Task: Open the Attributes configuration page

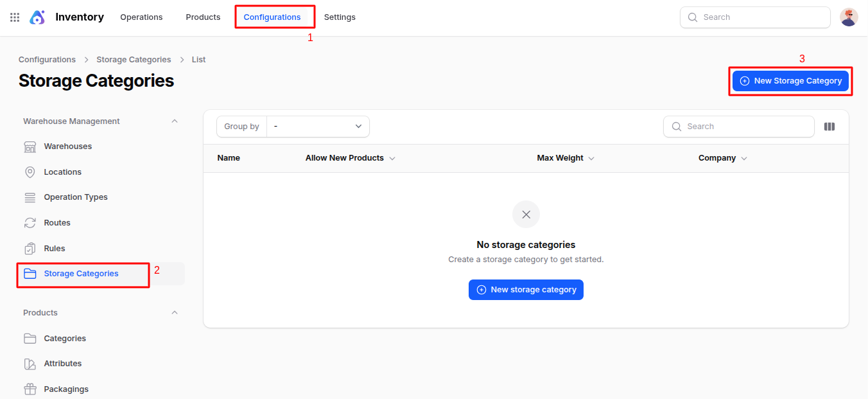Action: click(62, 363)
